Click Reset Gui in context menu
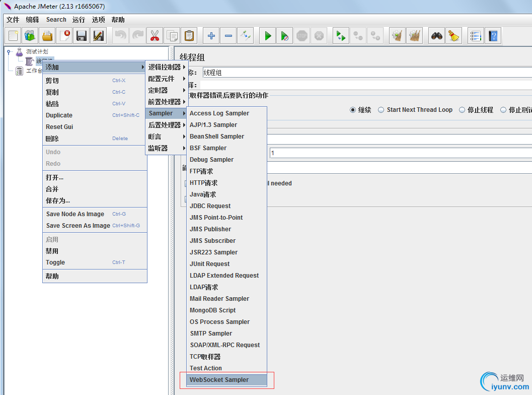The image size is (532, 395). click(95, 127)
